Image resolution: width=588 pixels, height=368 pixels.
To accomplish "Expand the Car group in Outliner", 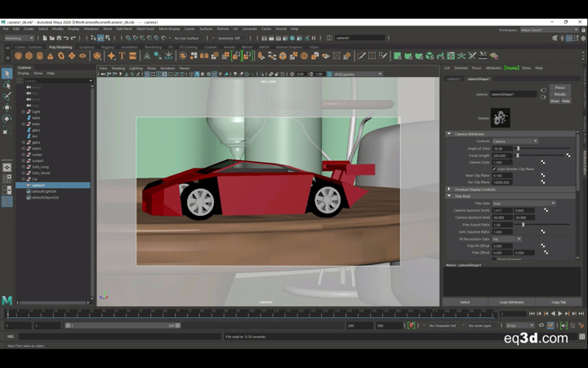I will (x=23, y=178).
